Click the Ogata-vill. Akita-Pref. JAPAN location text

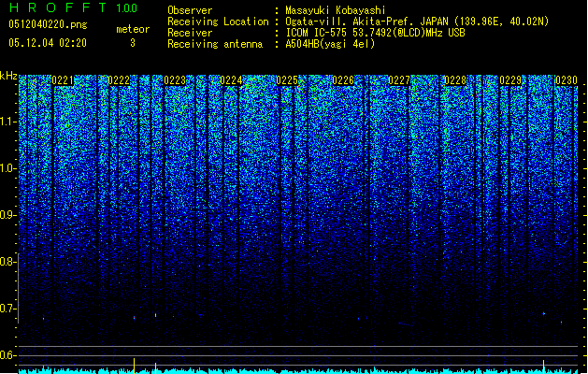tap(417, 22)
